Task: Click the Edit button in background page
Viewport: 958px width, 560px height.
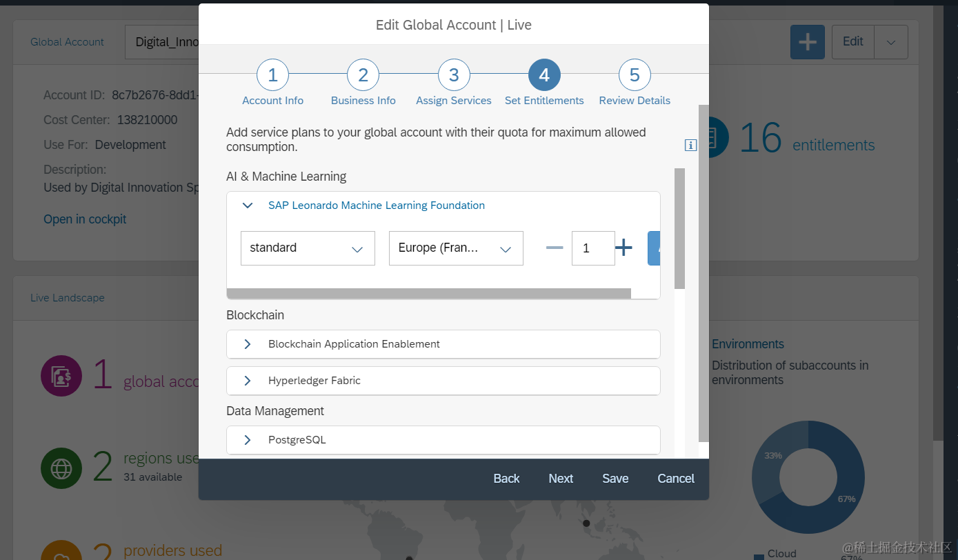Action: (853, 42)
